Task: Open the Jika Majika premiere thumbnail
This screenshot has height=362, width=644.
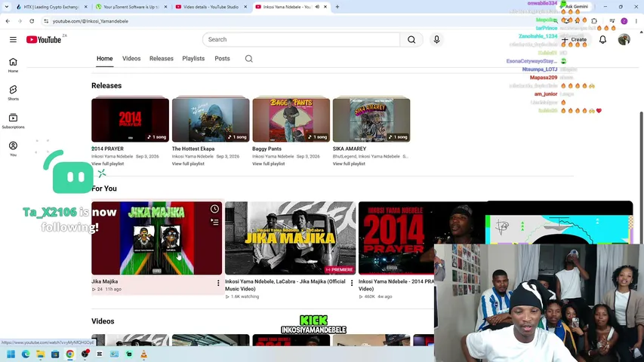Action: point(291,238)
